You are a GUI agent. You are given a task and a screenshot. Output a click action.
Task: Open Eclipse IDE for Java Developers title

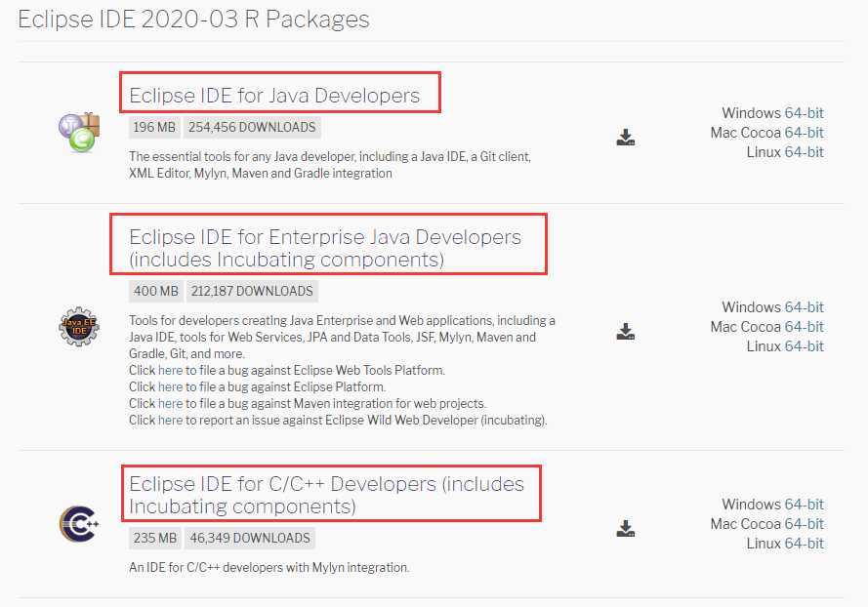click(274, 96)
